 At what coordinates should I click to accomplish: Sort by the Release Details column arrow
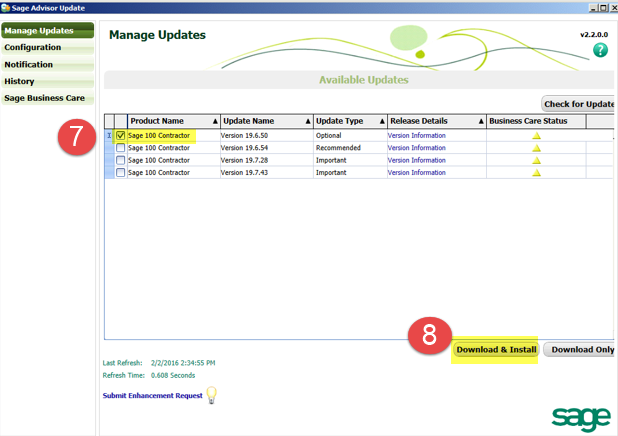[481, 121]
